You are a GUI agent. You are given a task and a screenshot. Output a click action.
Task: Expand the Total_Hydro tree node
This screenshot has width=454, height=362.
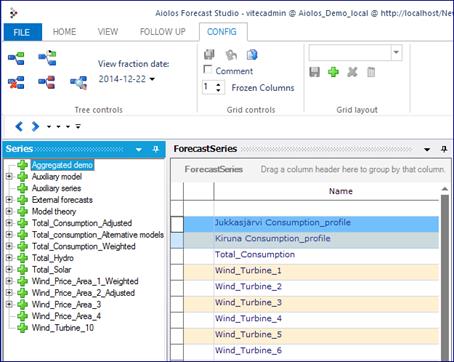click(x=9, y=258)
